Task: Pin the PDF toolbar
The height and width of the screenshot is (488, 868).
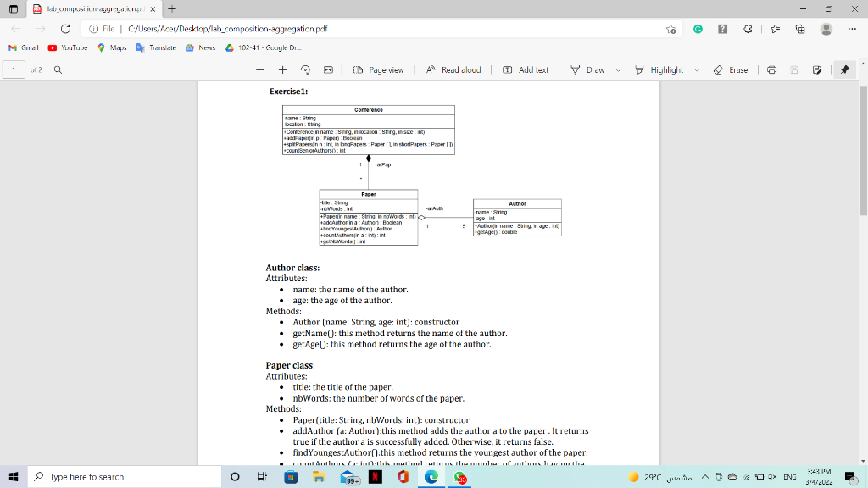Action: pyautogui.click(x=845, y=69)
